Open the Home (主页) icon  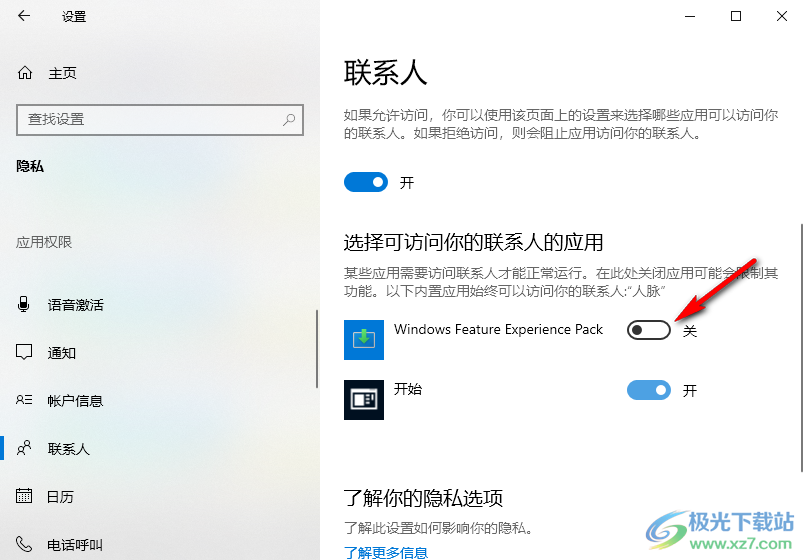click(x=25, y=73)
